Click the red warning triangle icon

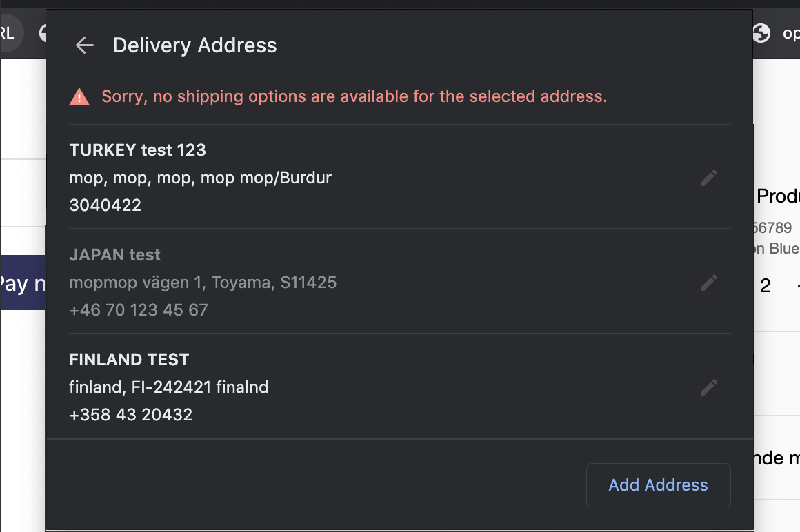click(x=79, y=96)
